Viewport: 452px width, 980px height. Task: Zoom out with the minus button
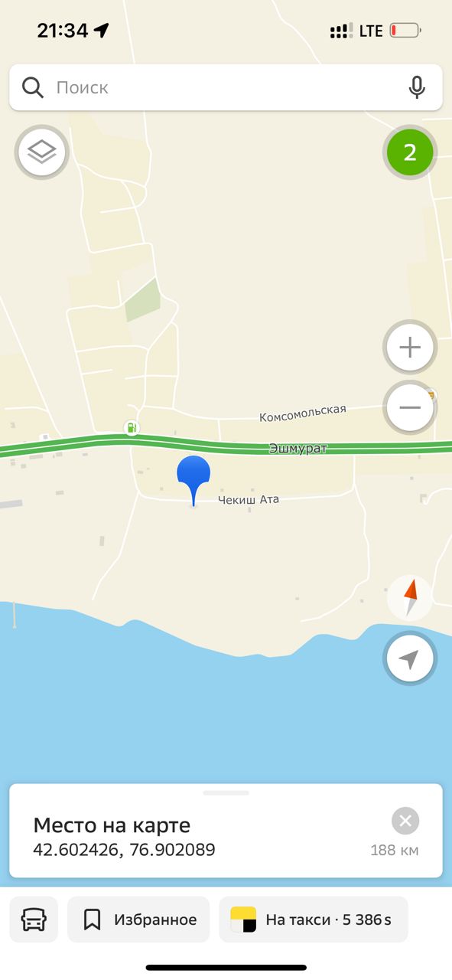click(x=410, y=407)
